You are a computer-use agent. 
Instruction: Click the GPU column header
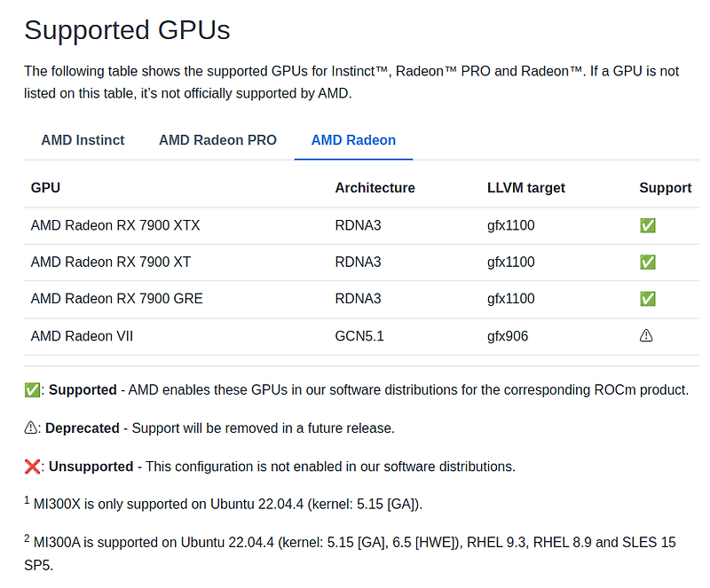coord(45,188)
